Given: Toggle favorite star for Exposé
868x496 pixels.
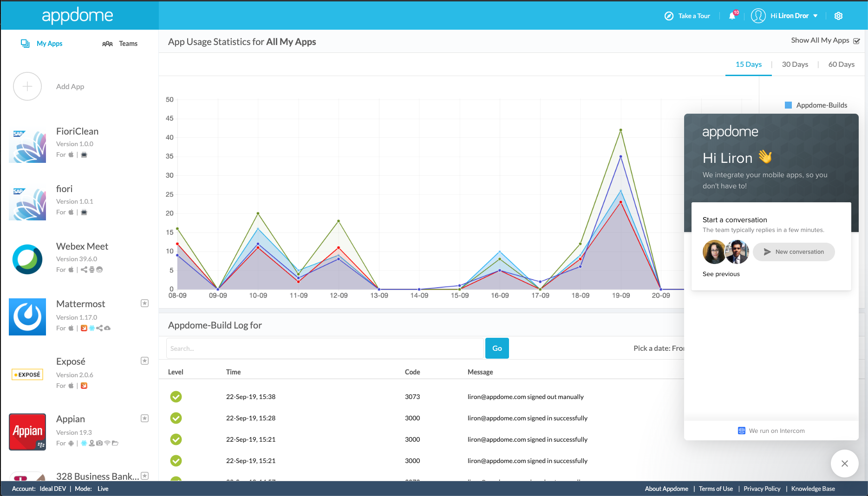Looking at the screenshot, I should click(x=144, y=361).
